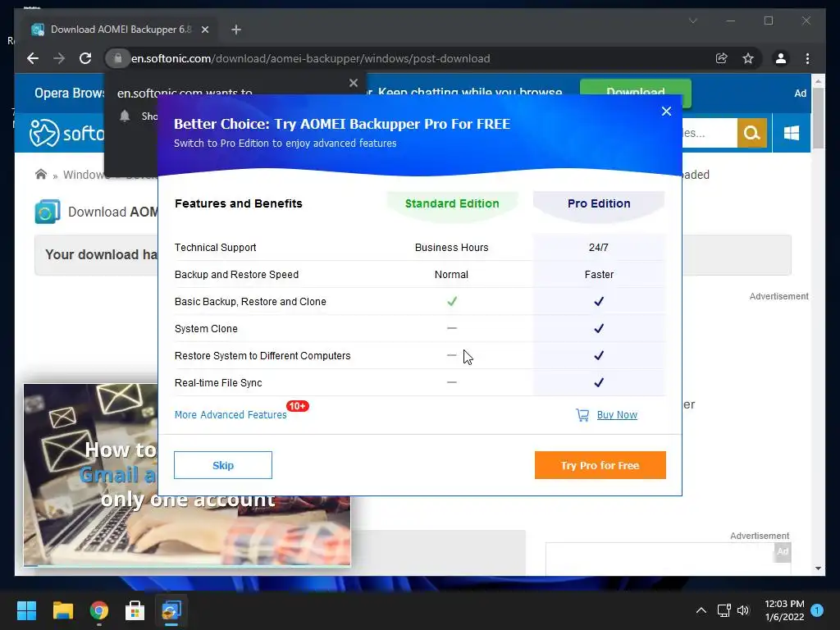The width and height of the screenshot is (840, 630).
Task: Go to Softonic home breadcrumb icon
Action: tap(41, 174)
